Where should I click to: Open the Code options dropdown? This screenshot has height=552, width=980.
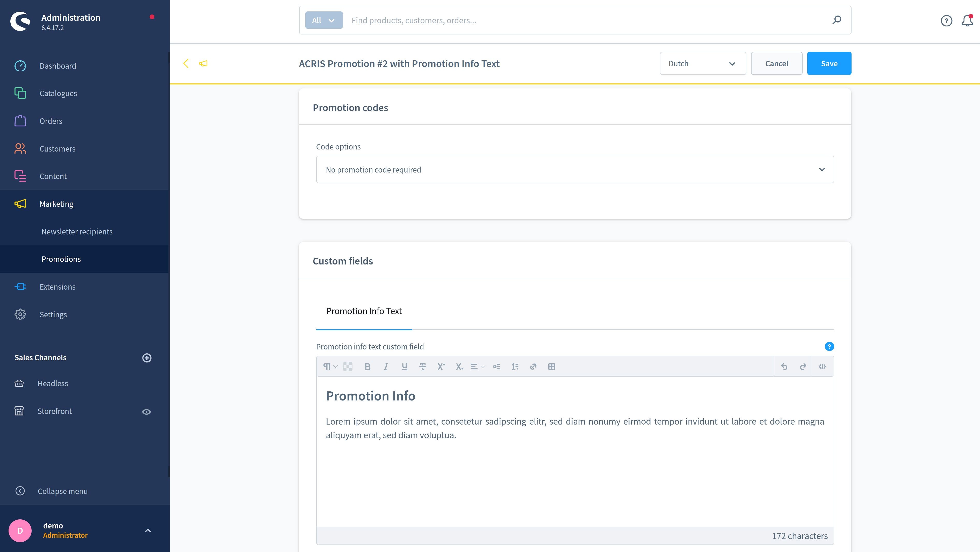click(x=575, y=170)
